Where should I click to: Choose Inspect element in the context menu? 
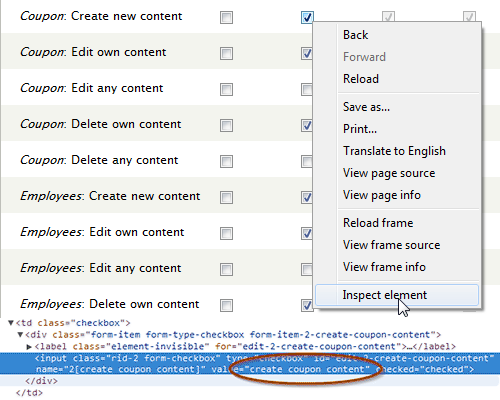pyautogui.click(x=397, y=295)
